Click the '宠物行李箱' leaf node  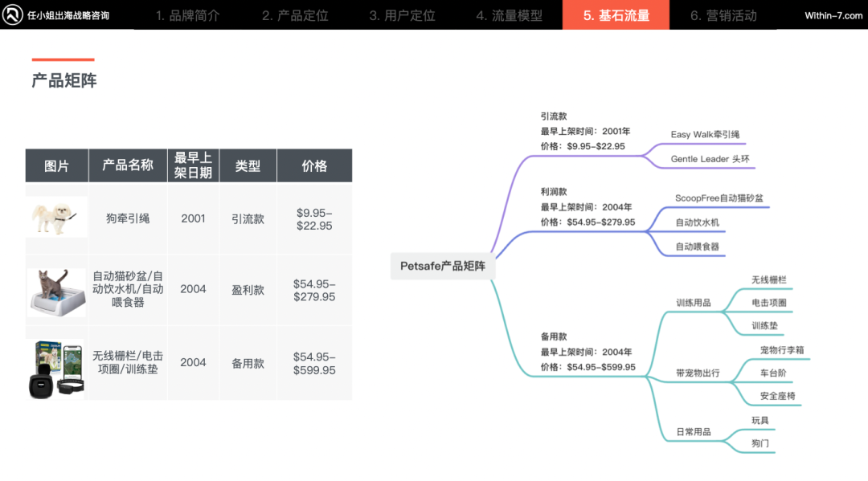pos(782,350)
